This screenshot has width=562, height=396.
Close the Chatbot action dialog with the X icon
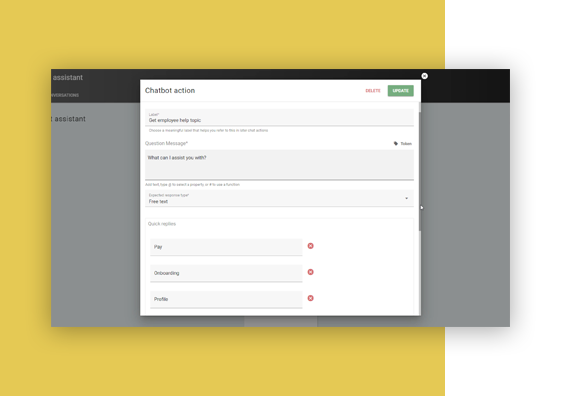click(x=424, y=76)
